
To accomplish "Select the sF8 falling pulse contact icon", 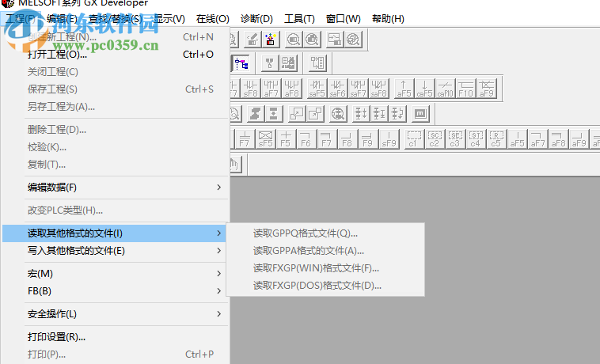I will point(251,89).
